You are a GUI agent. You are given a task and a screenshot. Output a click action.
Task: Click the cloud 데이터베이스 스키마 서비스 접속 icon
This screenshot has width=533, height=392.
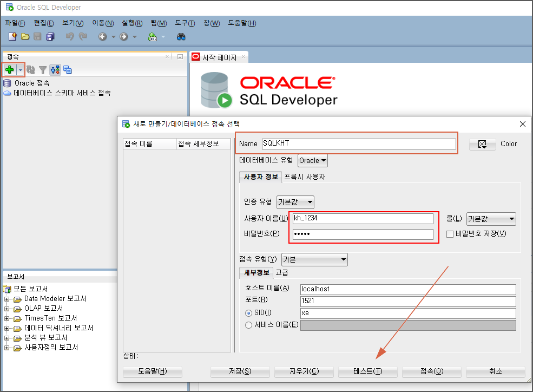tap(7, 93)
